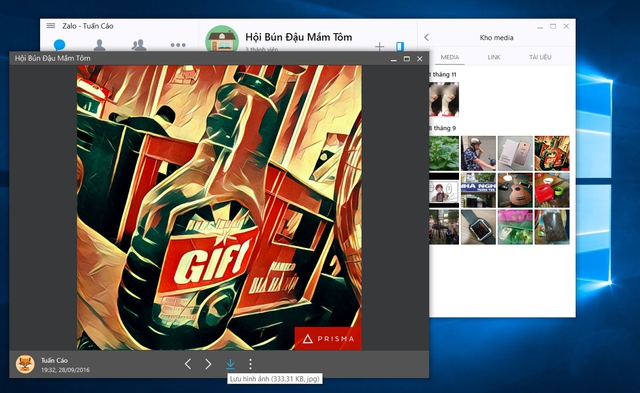The image size is (640, 393).
Task: Switch to the TÀI LIỆU tab
Action: (540, 57)
